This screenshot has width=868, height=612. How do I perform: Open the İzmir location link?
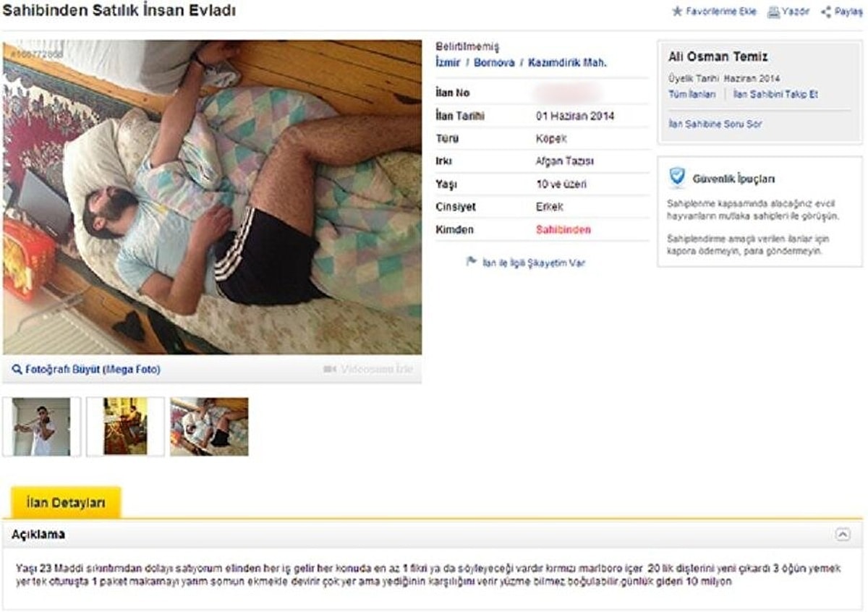(x=448, y=63)
